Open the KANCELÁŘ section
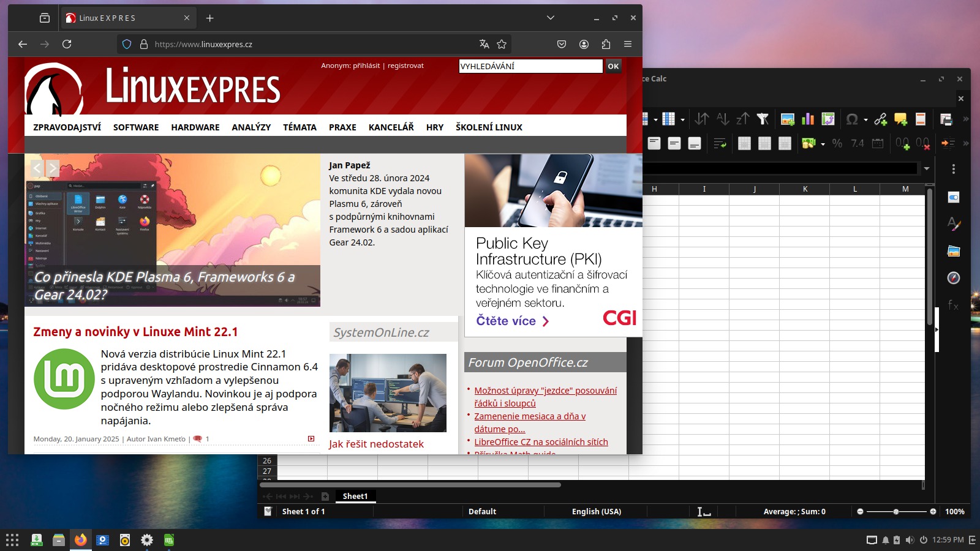Viewport: 980px width, 551px height. [391, 127]
